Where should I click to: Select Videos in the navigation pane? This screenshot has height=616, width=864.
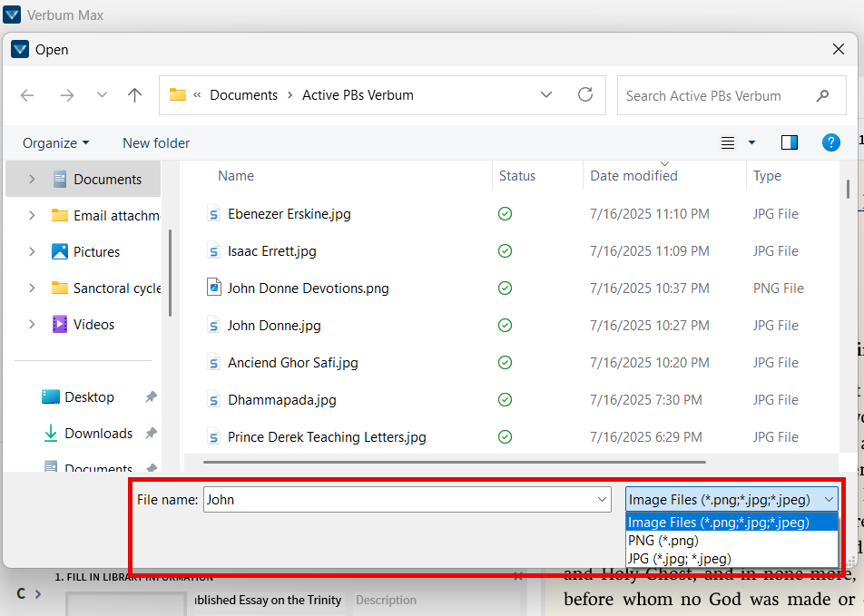[83, 325]
